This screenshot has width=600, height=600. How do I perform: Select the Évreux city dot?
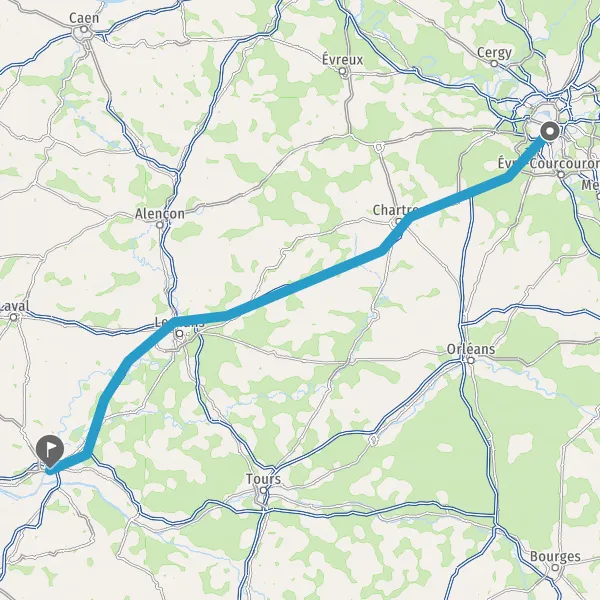point(342,71)
